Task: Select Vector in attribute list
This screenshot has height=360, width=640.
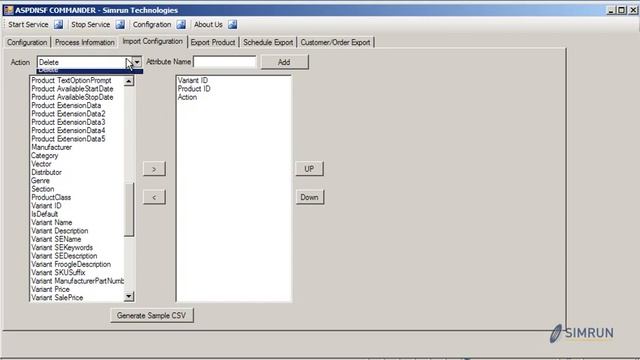Action: (41, 164)
